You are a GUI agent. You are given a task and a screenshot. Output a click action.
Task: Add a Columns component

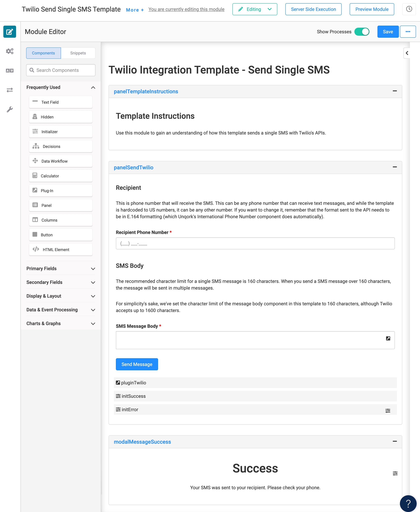61,220
